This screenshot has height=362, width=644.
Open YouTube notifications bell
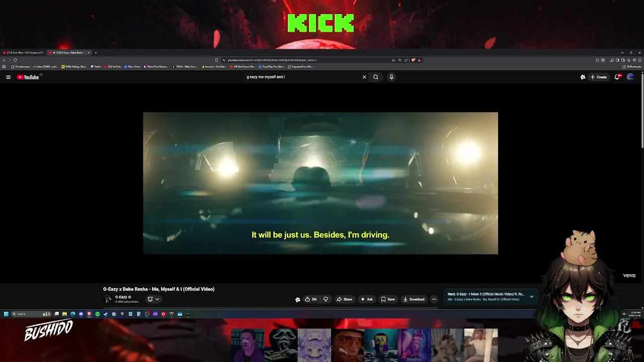pyautogui.click(x=617, y=77)
